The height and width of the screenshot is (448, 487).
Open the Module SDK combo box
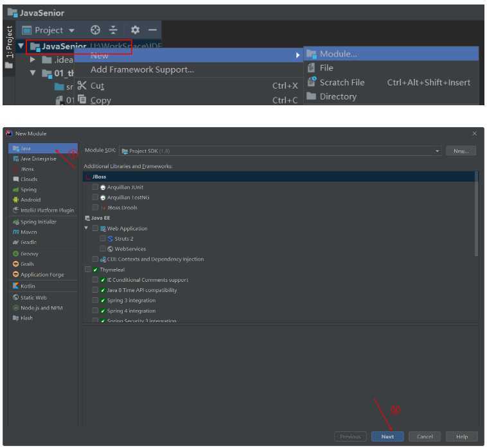[x=281, y=151]
